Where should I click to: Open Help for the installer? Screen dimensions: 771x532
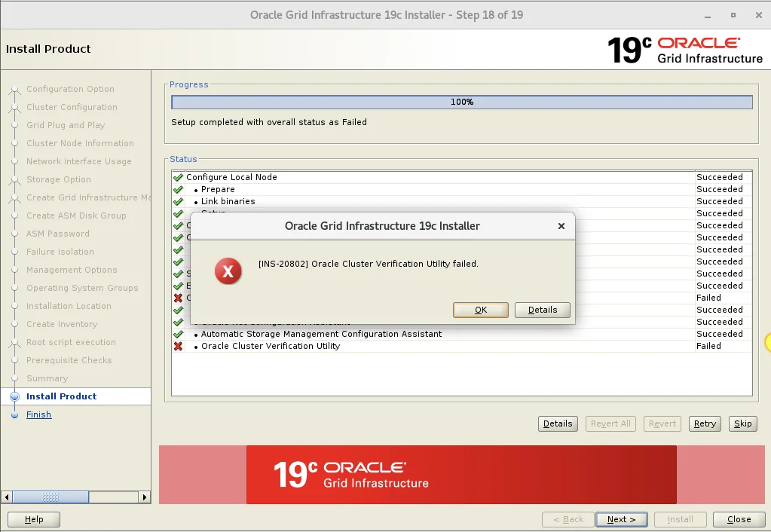34,519
